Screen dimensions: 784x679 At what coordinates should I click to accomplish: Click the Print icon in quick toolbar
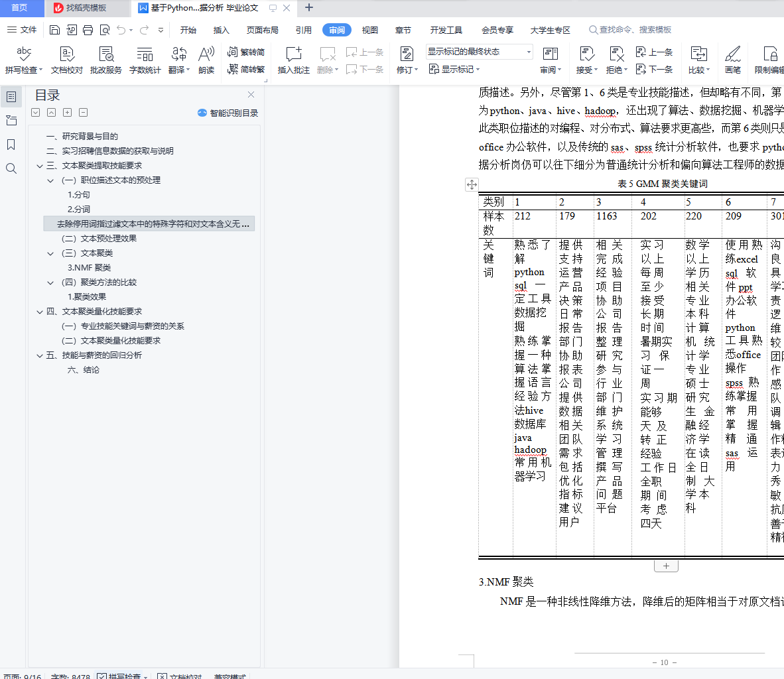pos(88,30)
